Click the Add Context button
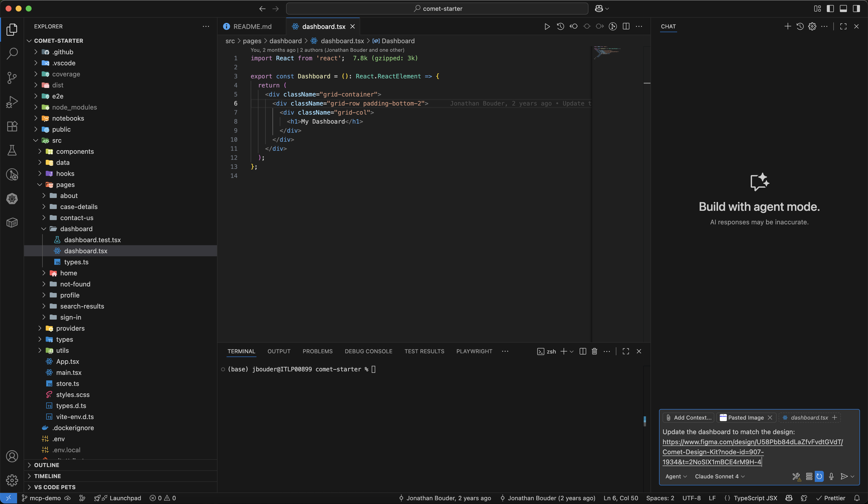This screenshot has width=868, height=504. pyautogui.click(x=688, y=418)
